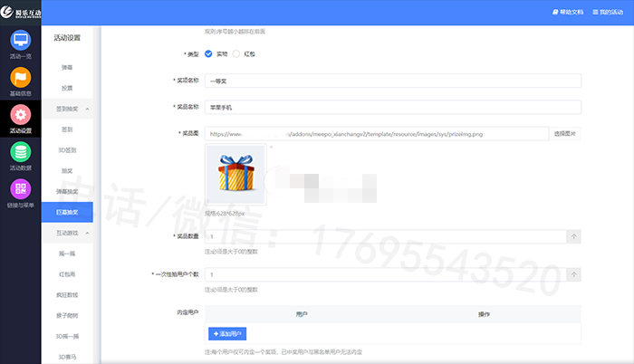
Task: Open the 猴子爬树 game item
Action: click(x=67, y=315)
